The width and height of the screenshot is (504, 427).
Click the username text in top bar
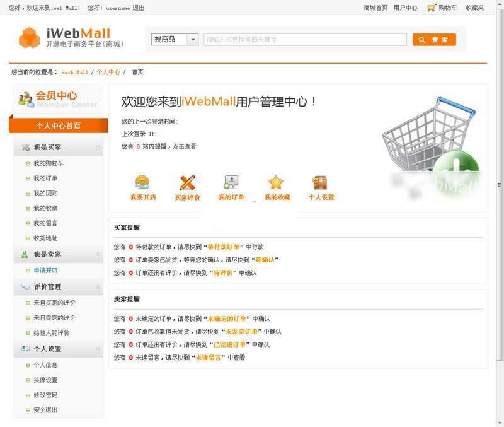pyautogui.click(x=118, y=8)
